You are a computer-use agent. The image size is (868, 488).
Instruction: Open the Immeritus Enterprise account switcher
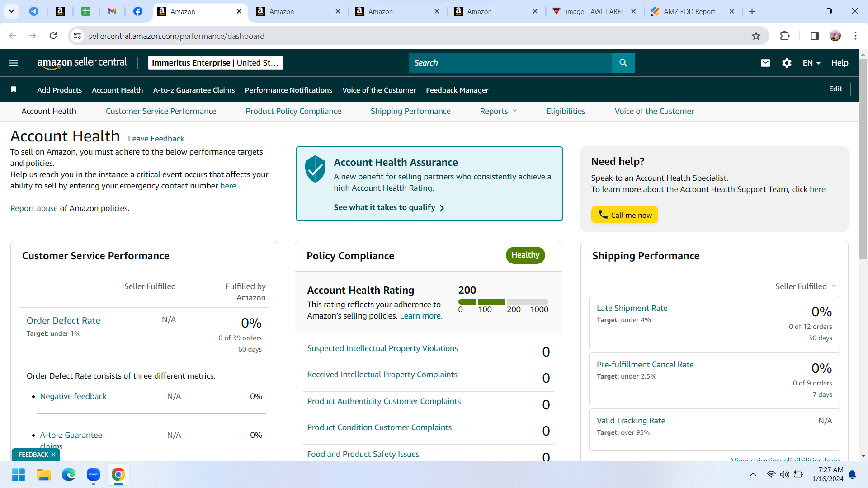point(215,63)
